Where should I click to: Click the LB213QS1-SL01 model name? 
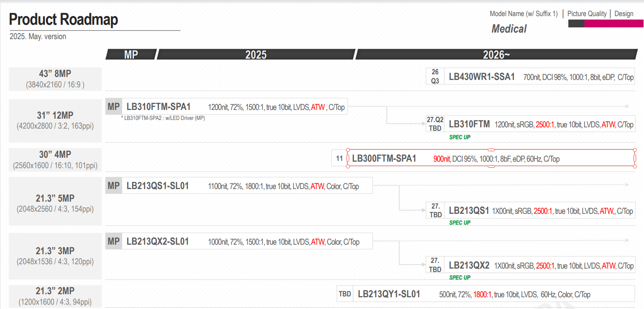click(x=157, y=186)
